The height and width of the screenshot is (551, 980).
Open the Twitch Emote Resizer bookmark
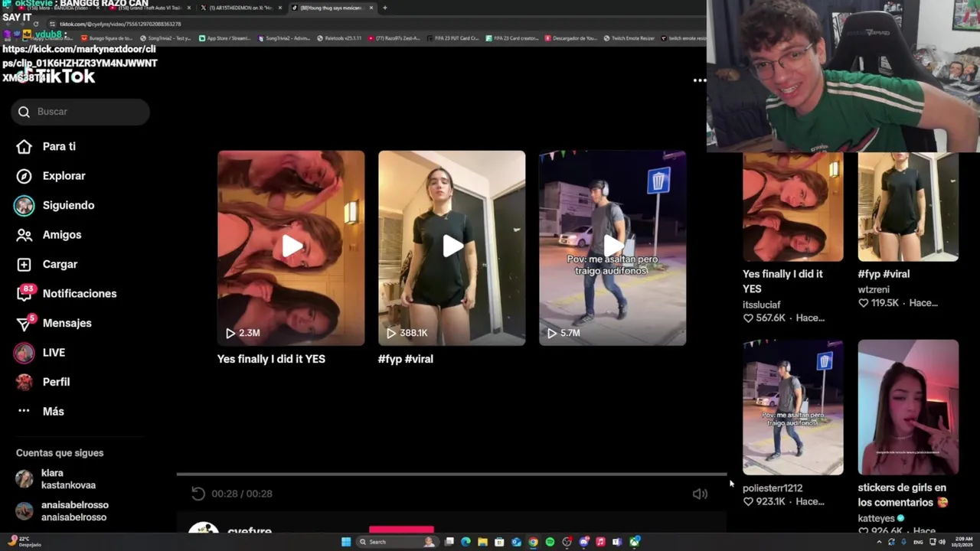coord(629,38)
